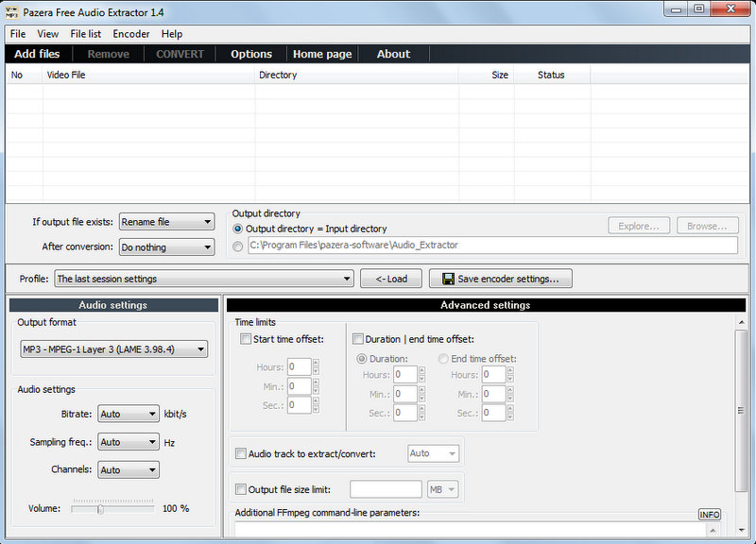Click the Duration Hours field

[405, 375]
